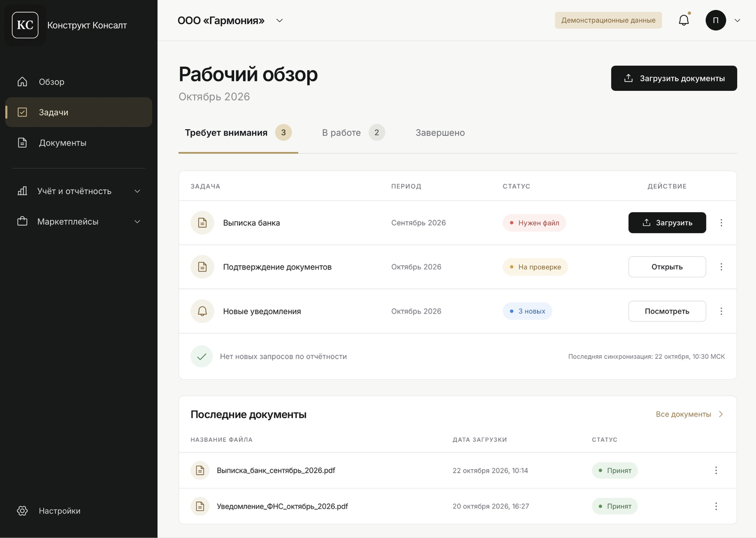
Task: Open more options for Новые уведомления row
Action: [x=721, y=311]
